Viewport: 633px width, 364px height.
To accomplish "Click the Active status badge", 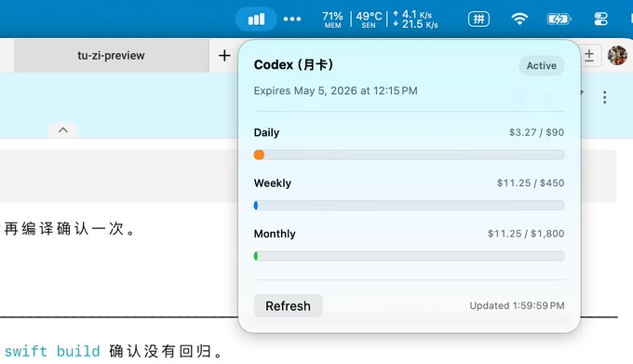I will [542, 65].
